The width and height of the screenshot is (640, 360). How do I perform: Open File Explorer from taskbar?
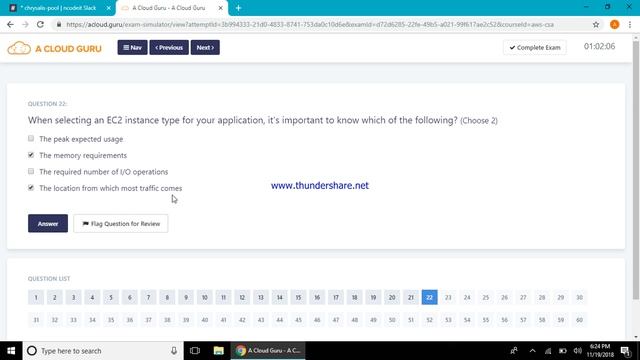pos(219,351)
